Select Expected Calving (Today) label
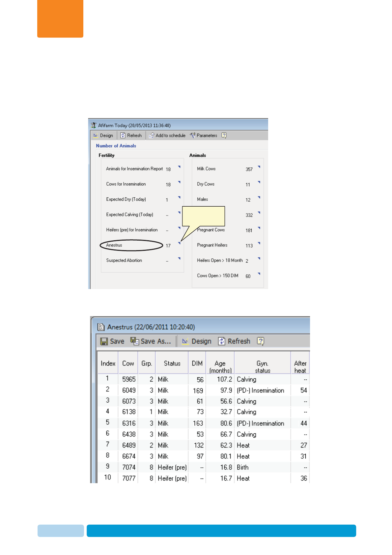The height and width of the screenshot is (555, 392). (129, 215)
